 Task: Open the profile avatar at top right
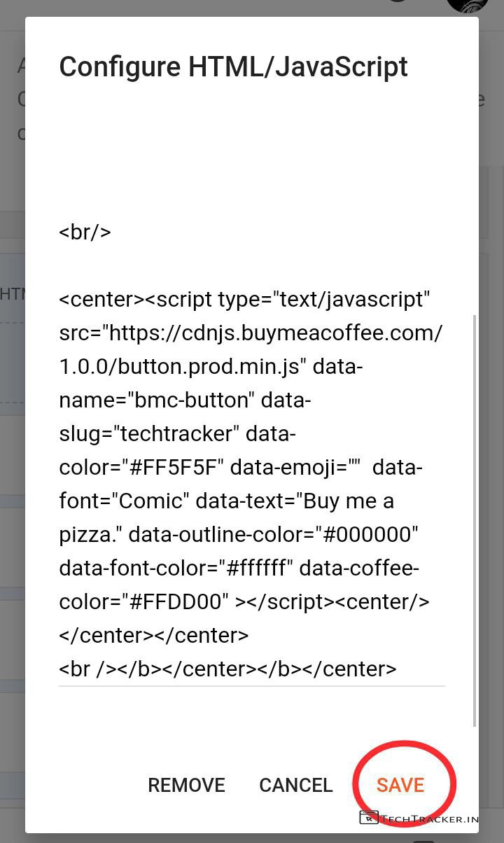467,6
